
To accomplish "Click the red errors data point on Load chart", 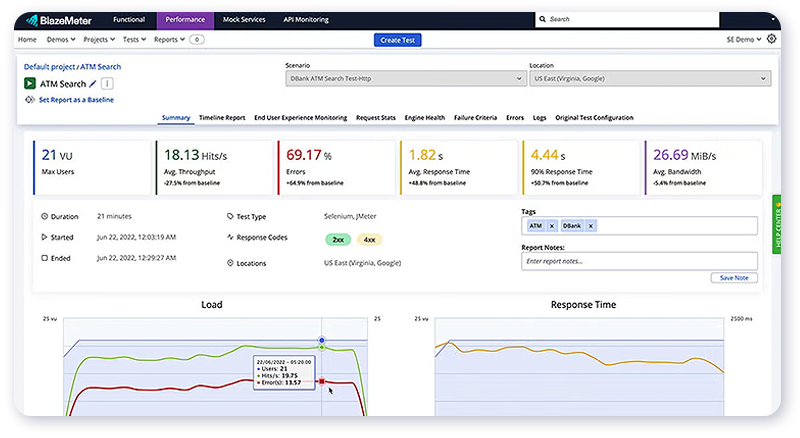I will pyautogui.click(x=322, y=381).
